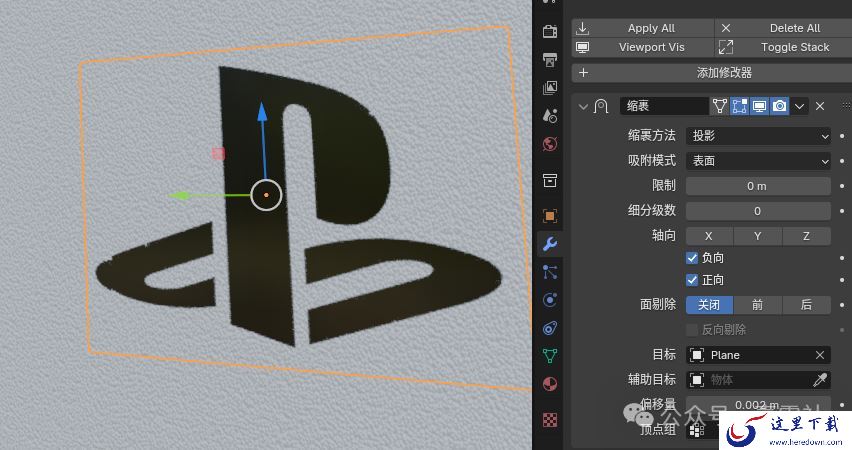This screenshot has height=450, width=852.
Task: Click the modifier panel drag handle
Action: point(845,106)
